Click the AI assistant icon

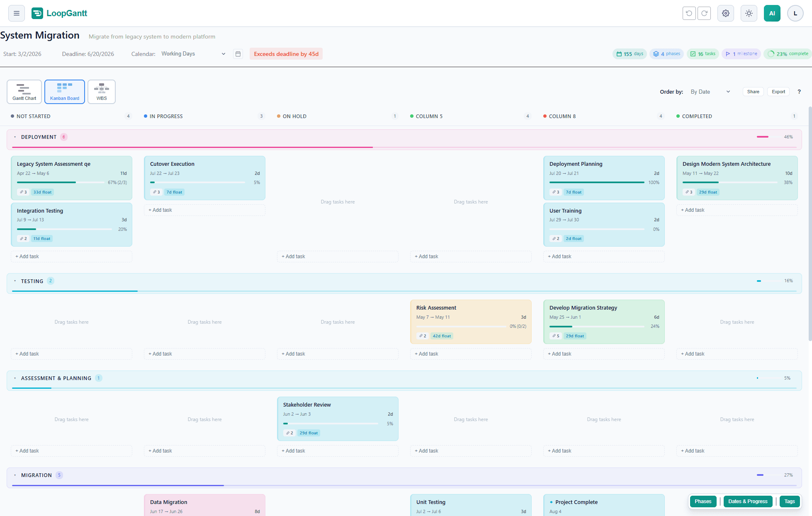tap(772, 13)
